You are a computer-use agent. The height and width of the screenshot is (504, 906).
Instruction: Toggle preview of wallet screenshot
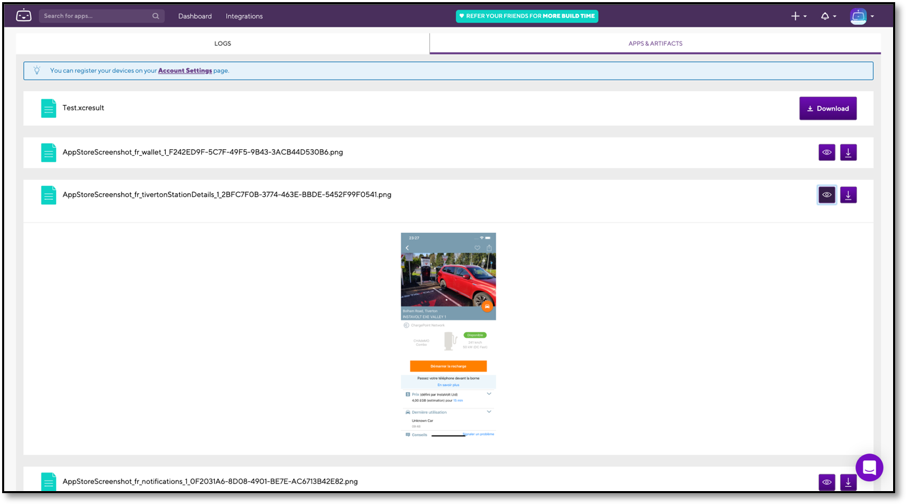point(827,153)
